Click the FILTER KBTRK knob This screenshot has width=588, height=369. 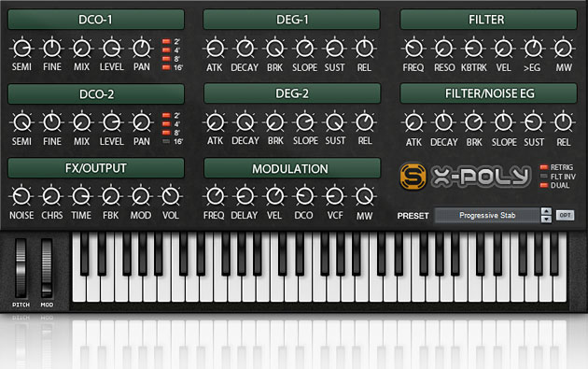tap(473, 49)
